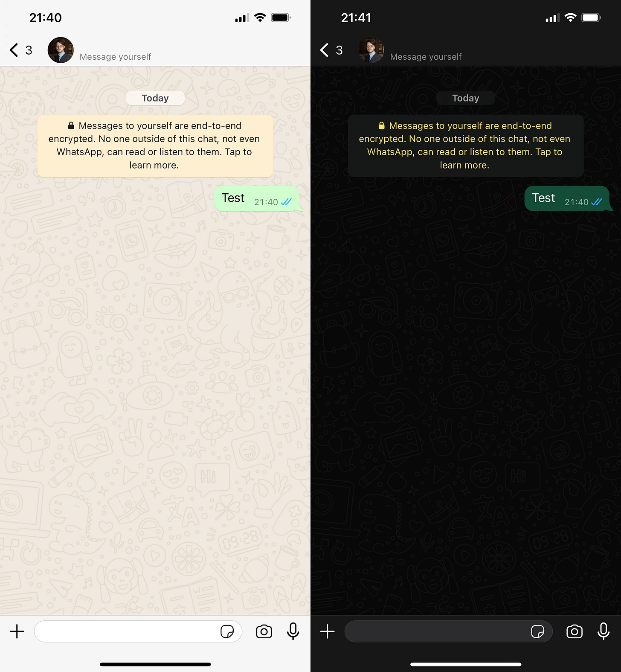Tap the Wi-Fi icon in dark status bar
This screenshot has height=672, width=621.
[570, 17]
